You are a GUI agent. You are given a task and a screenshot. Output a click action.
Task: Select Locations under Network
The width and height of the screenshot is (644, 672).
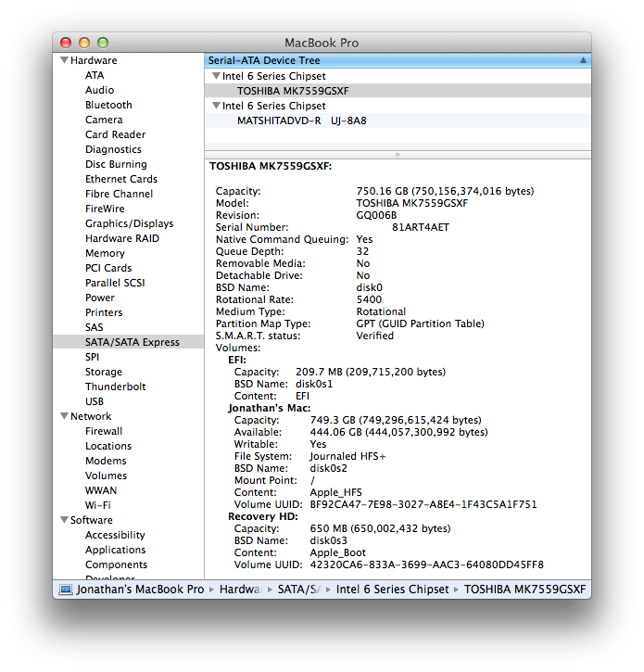[108, 446]
